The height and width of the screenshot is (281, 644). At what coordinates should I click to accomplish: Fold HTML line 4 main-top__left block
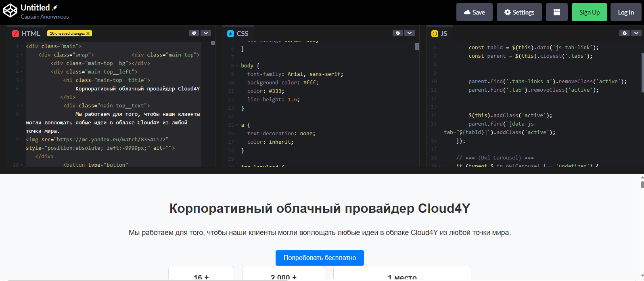tap(22, 72)
